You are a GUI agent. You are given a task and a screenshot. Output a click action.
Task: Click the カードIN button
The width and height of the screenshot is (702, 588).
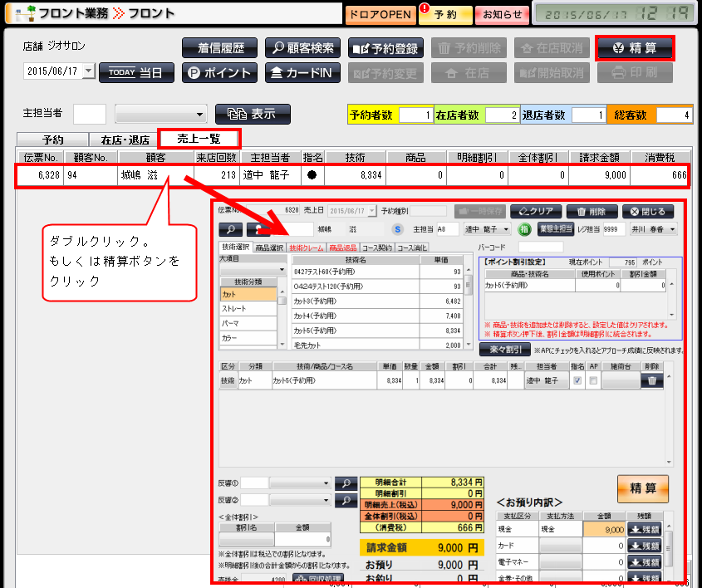click(x=302, y=73)
